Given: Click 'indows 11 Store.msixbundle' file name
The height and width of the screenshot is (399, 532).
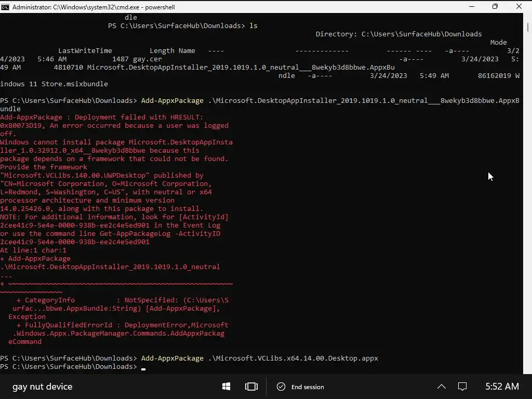Looking at the screenshot, I should tap(54, 84).
